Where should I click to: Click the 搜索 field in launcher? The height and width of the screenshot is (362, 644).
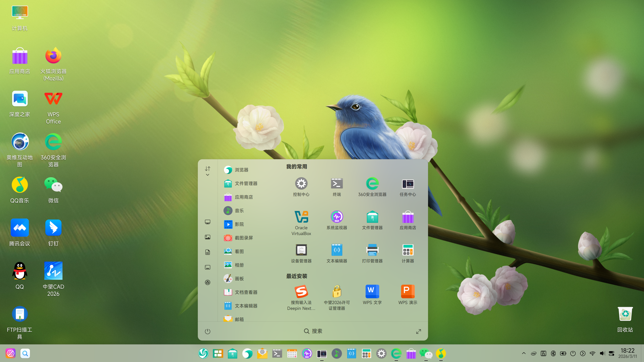(x=313, y=331)
